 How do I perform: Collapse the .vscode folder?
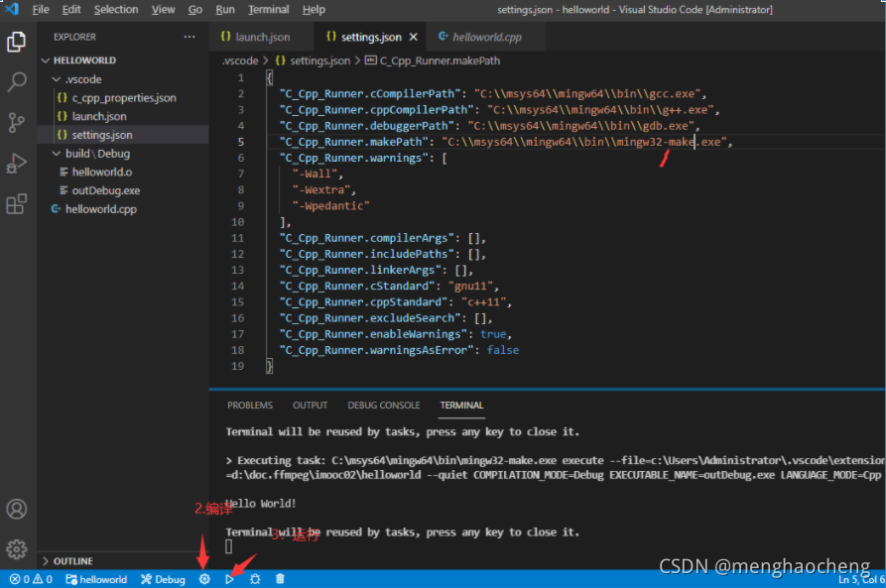[123, 79]
